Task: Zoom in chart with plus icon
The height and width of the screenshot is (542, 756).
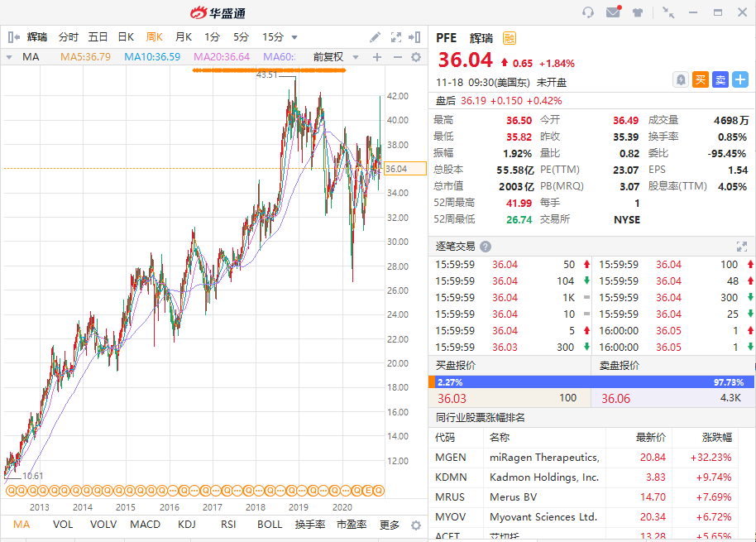Action: click(x=377, y=57)
